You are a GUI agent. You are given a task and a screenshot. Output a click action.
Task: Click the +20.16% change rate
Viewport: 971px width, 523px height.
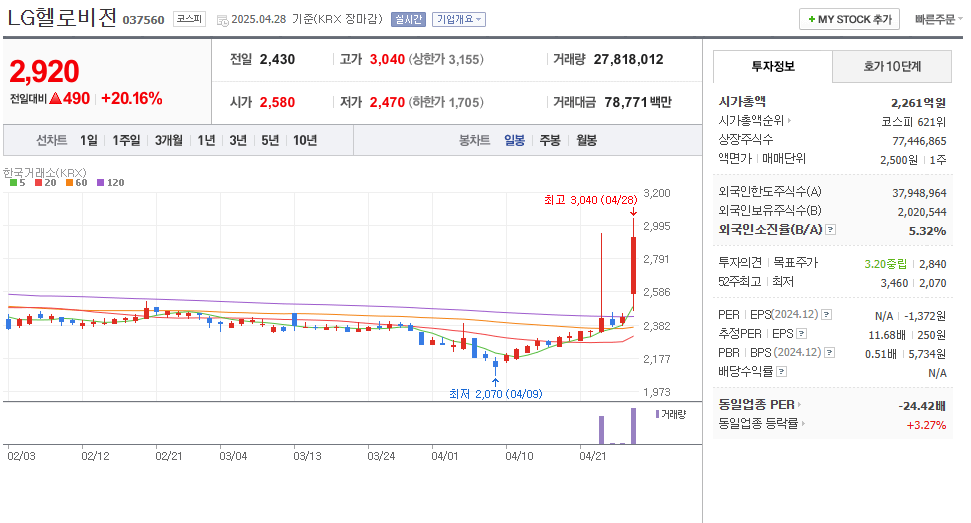coord(131,98)
